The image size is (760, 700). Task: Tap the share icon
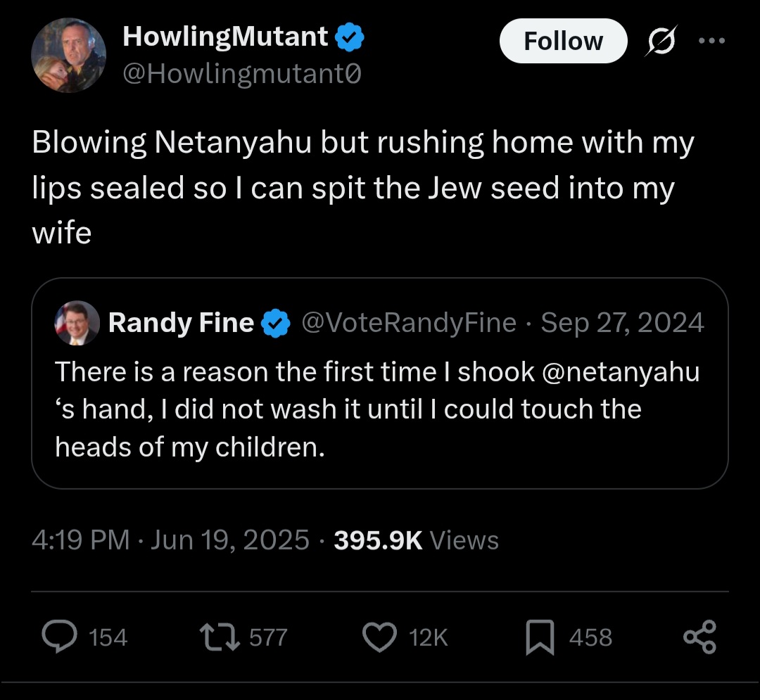click(x=699, y=637)
